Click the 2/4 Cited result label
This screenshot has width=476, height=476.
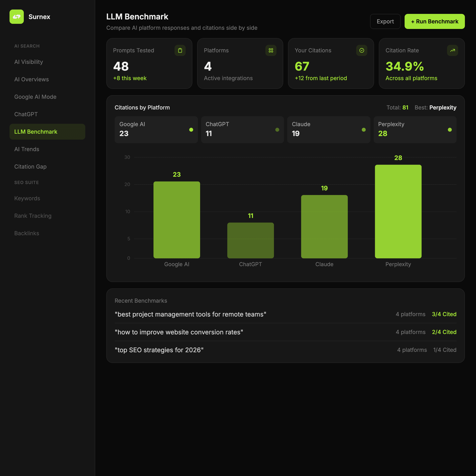coord(444,332)
